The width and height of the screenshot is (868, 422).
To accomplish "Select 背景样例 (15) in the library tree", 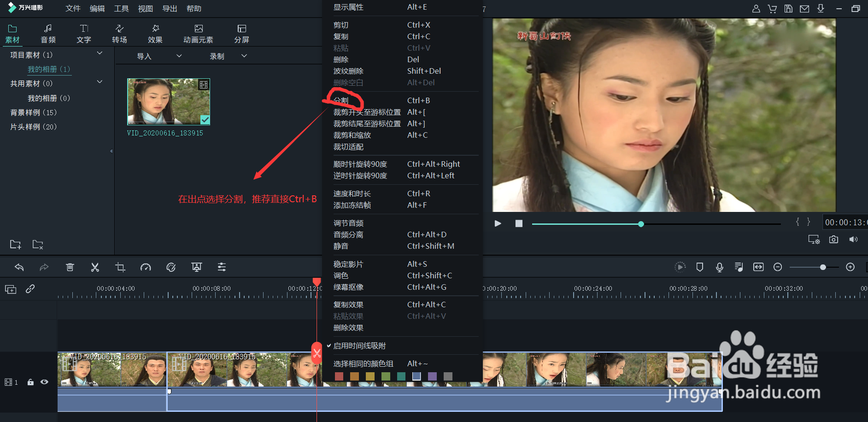I will pos(33,112).
